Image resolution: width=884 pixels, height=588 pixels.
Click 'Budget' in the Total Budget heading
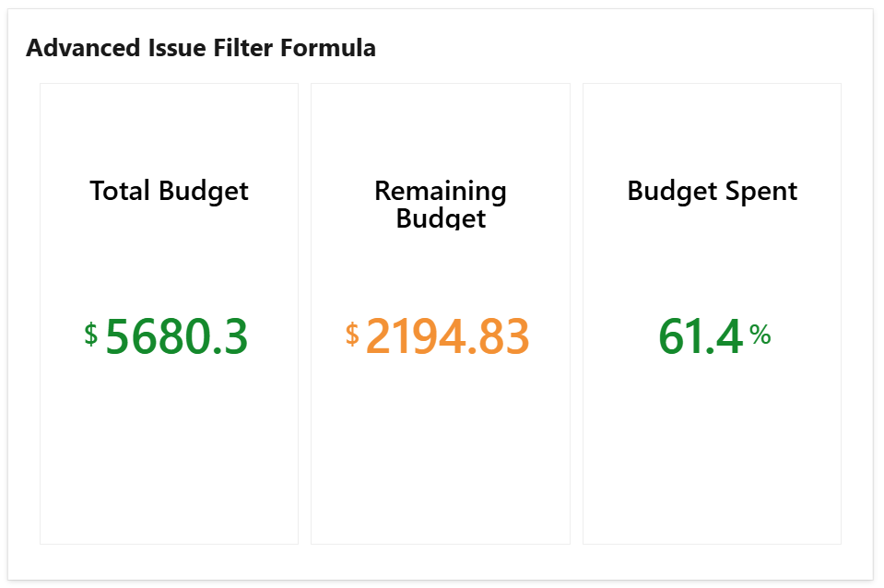tap(204, 191)
